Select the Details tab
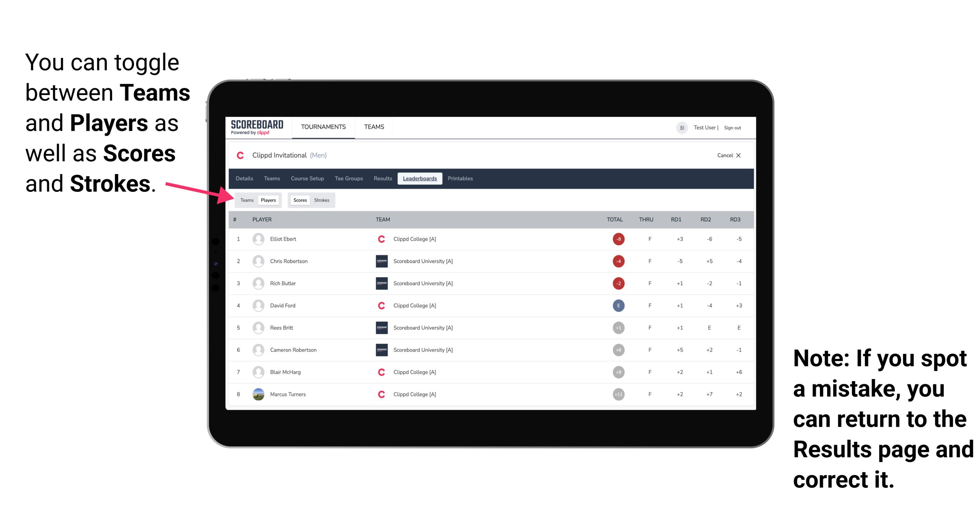980x527 pixels. 245,179
